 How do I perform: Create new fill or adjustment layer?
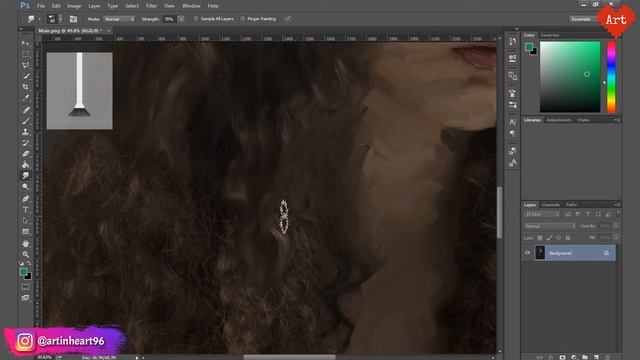(x=573, y=357)
